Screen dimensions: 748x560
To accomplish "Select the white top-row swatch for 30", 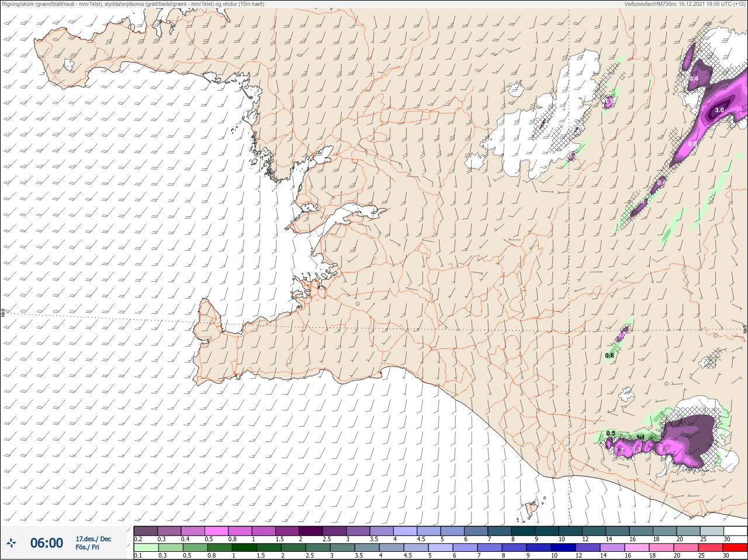I will (736, 531).
